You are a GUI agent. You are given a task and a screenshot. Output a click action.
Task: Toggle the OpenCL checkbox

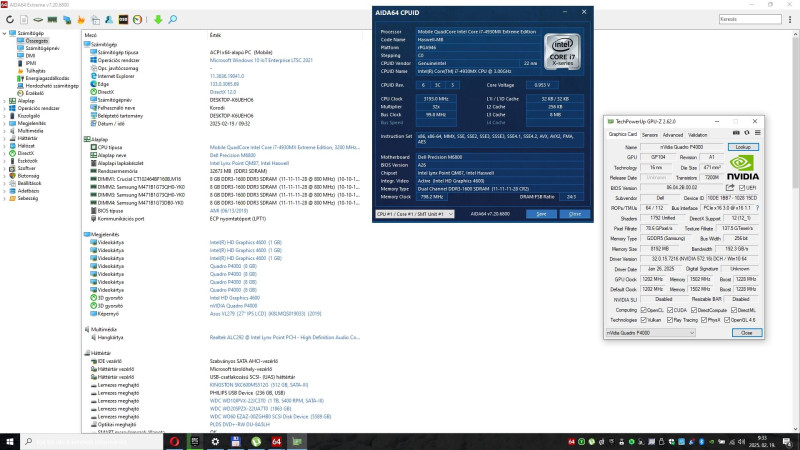pos(643,310)
